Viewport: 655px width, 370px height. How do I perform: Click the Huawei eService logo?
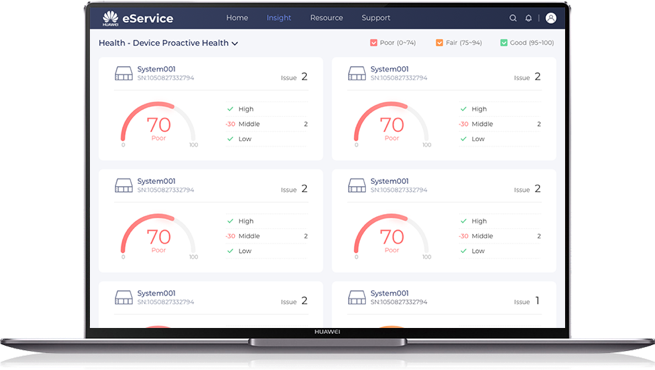(137, 18)
